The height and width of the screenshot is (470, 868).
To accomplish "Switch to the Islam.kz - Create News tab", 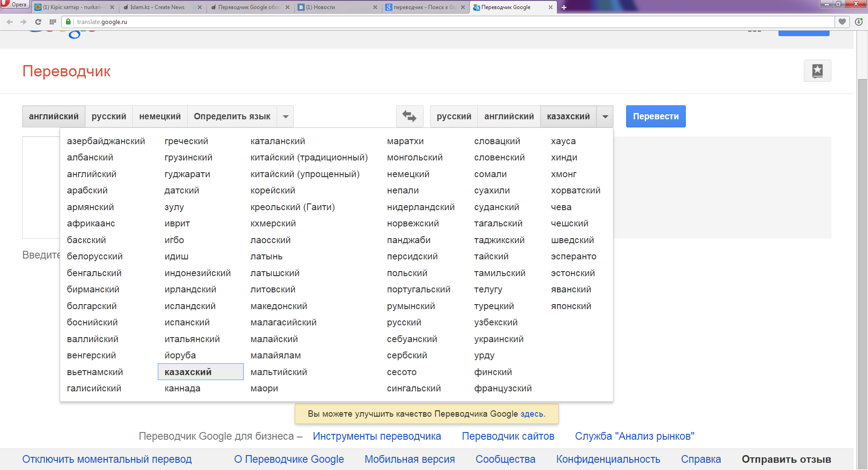I will tap(157, 7).
